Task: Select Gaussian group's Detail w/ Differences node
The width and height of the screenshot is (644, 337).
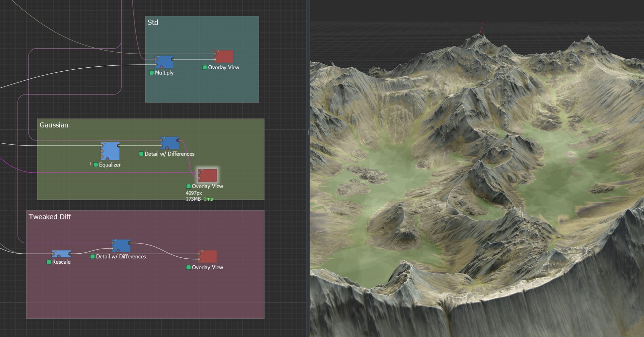Action: pos(170,143)
